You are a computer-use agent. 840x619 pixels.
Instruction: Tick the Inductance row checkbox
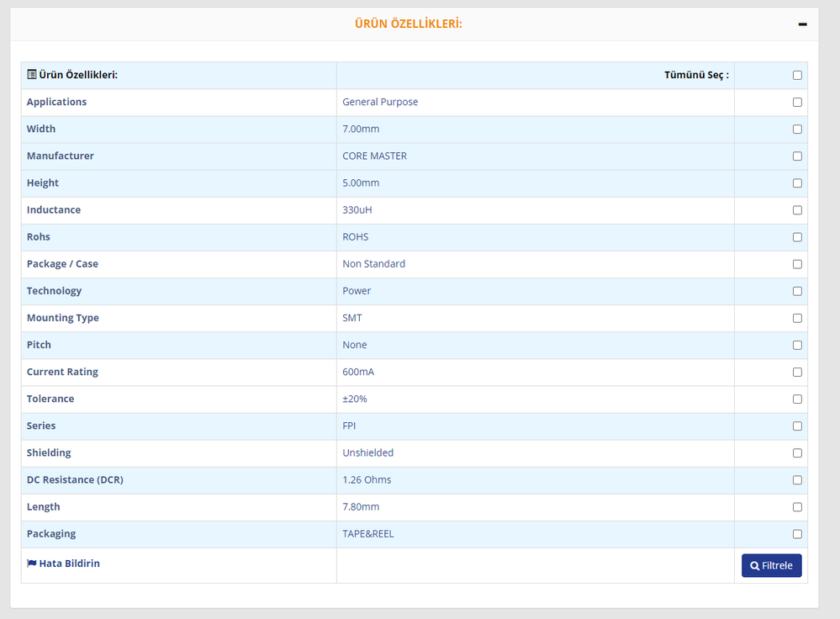(797, 210)
